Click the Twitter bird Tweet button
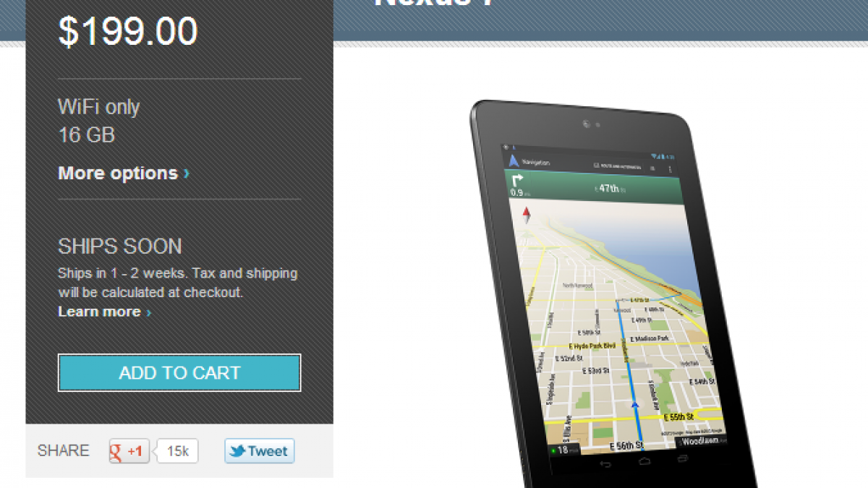Viewport: 868px width, 488px height. click(x=259, y=451)
